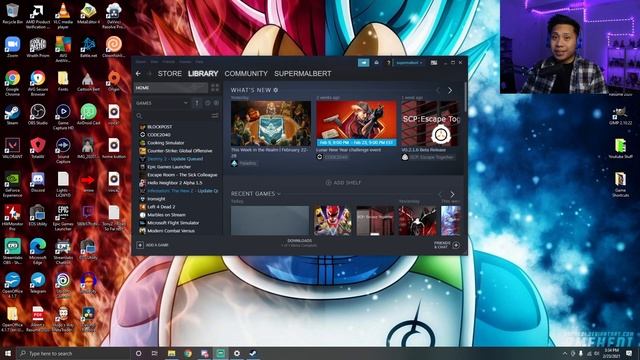Open Google Chrome desktop shortcut
This screenshot has width=640, height=360.
click(x=13, y=83)
